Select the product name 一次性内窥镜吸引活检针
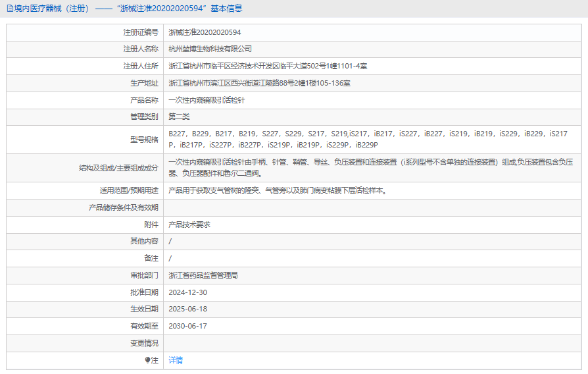Screen dimensions: 588x374 point(207,100)
